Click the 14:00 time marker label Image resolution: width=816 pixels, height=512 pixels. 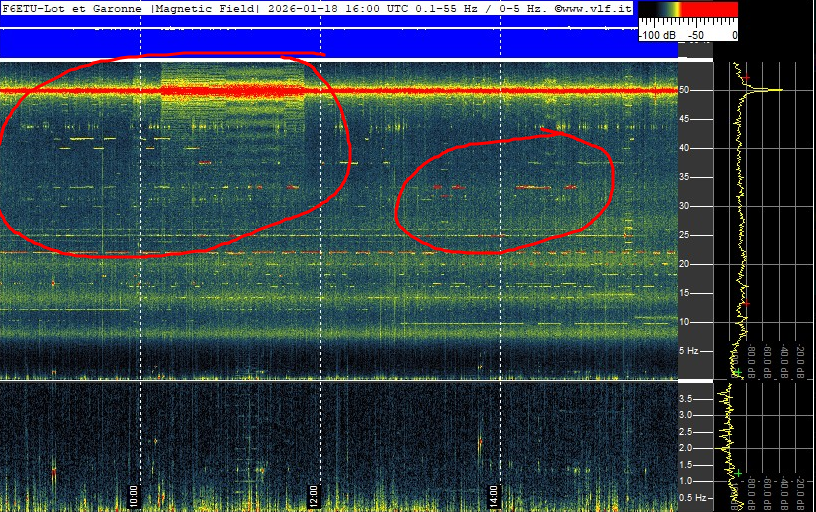pyautogui.click(x=493, y=493)
